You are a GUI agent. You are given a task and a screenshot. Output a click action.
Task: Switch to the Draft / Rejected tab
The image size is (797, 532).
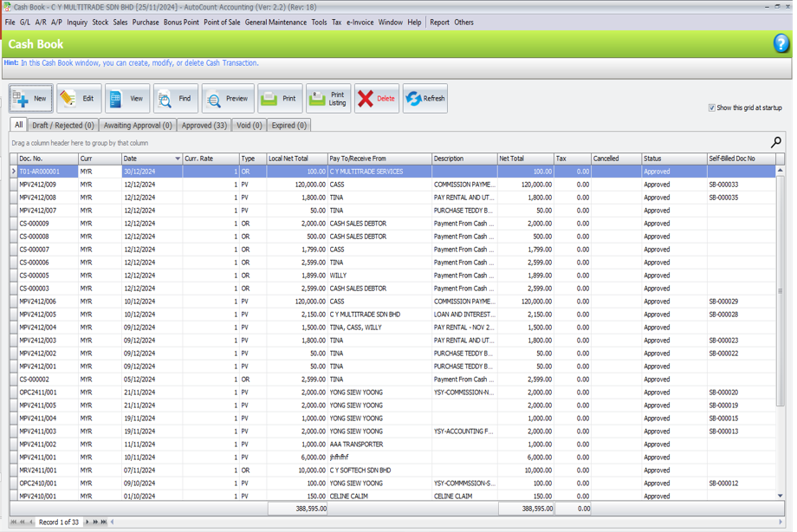tap(63, 126)
